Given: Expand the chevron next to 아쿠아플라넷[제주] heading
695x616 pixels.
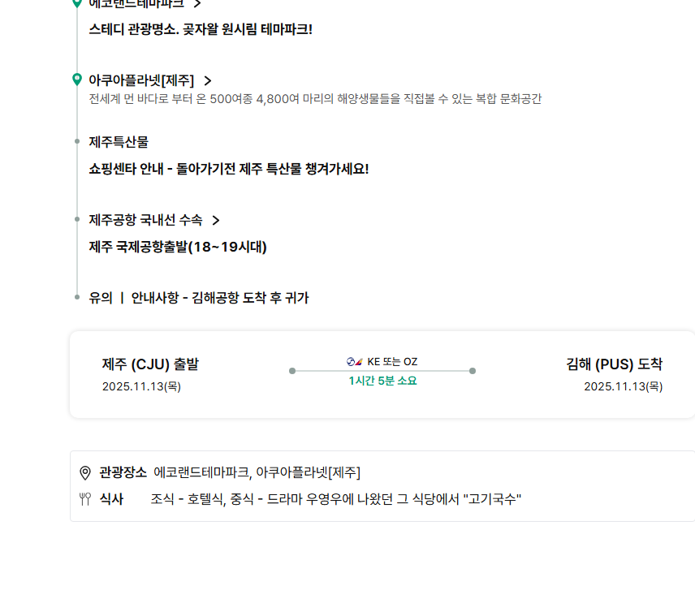Looking at the screenshot, I should click(208, 80).
